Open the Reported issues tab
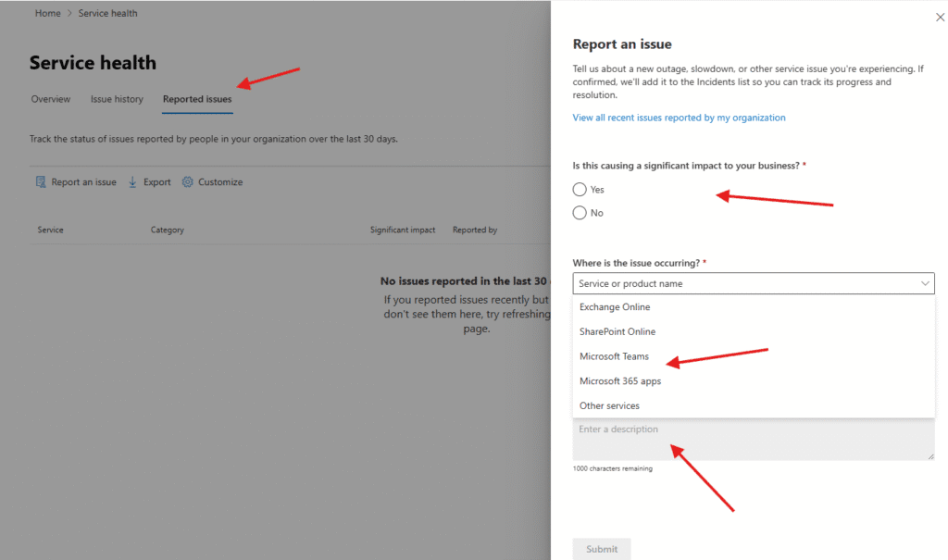This screenshot has width=948, height=560. [x=197, y=99]
